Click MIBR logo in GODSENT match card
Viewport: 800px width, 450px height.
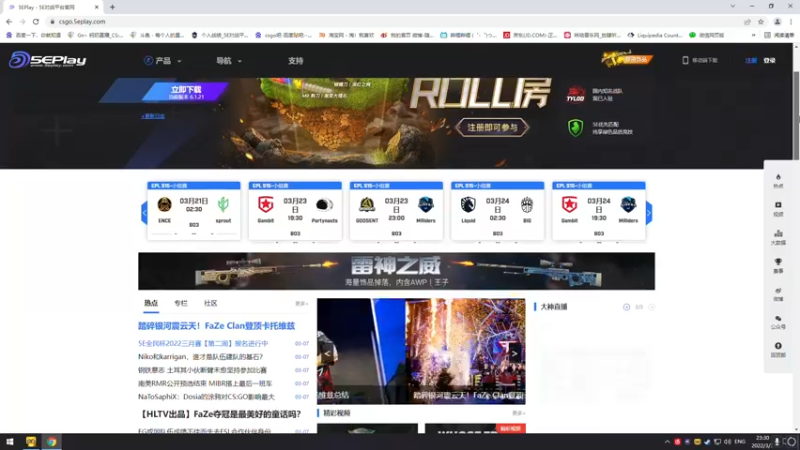[426, 205]
